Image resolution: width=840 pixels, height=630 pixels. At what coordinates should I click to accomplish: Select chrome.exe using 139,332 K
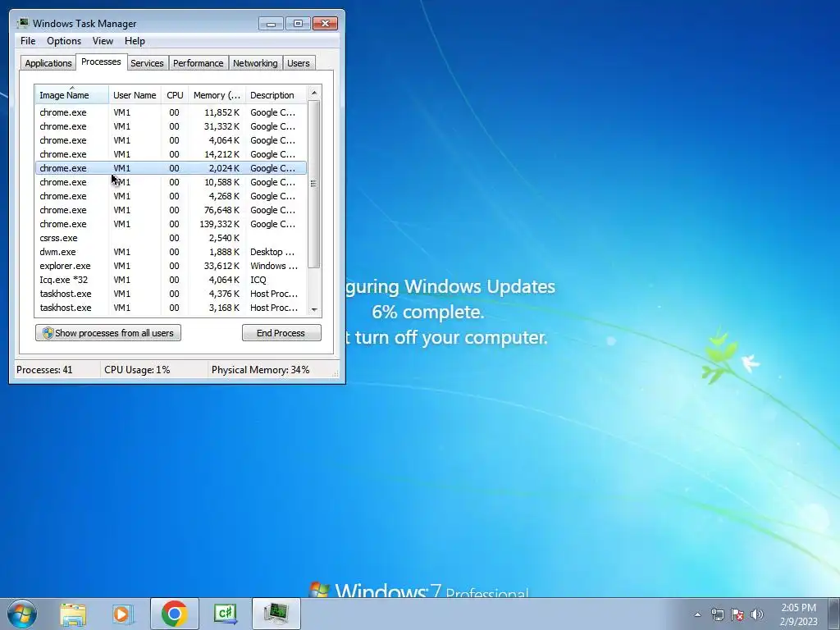pos(171,224)
